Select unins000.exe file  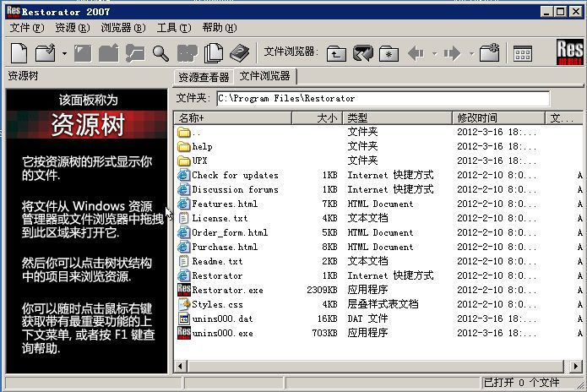click(215, 333)
